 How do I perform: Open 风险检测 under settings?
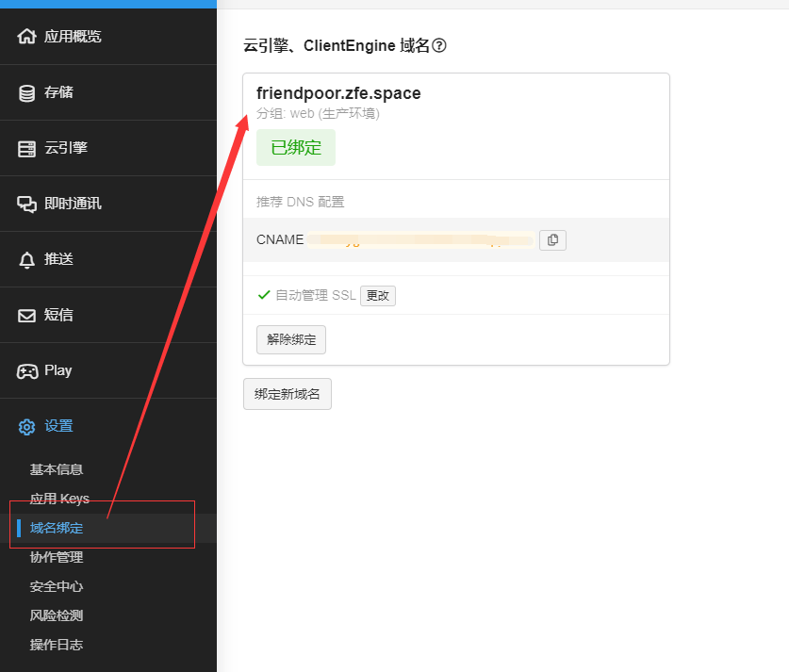click(x=56, y=615)
